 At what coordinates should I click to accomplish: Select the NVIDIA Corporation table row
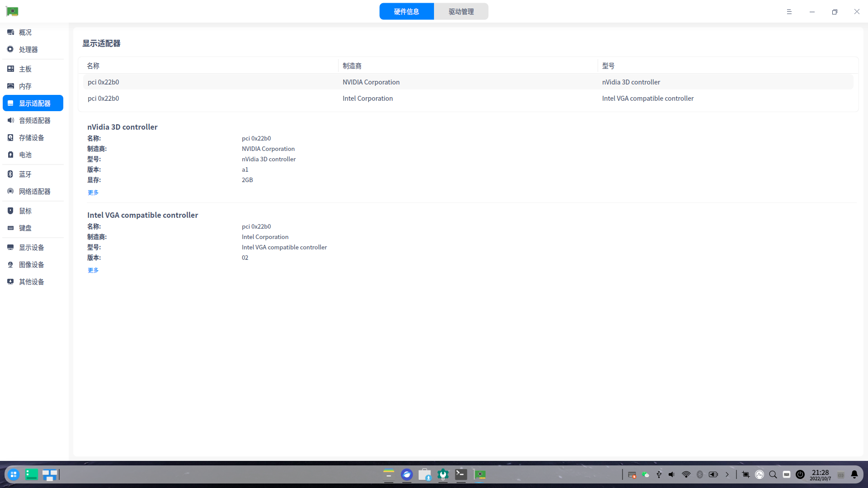[x=468, y=82]
